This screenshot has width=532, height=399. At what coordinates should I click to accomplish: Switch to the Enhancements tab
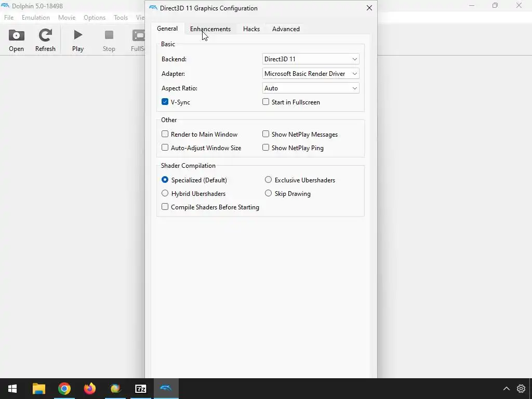pyautogui.click(x=210, y=29)
